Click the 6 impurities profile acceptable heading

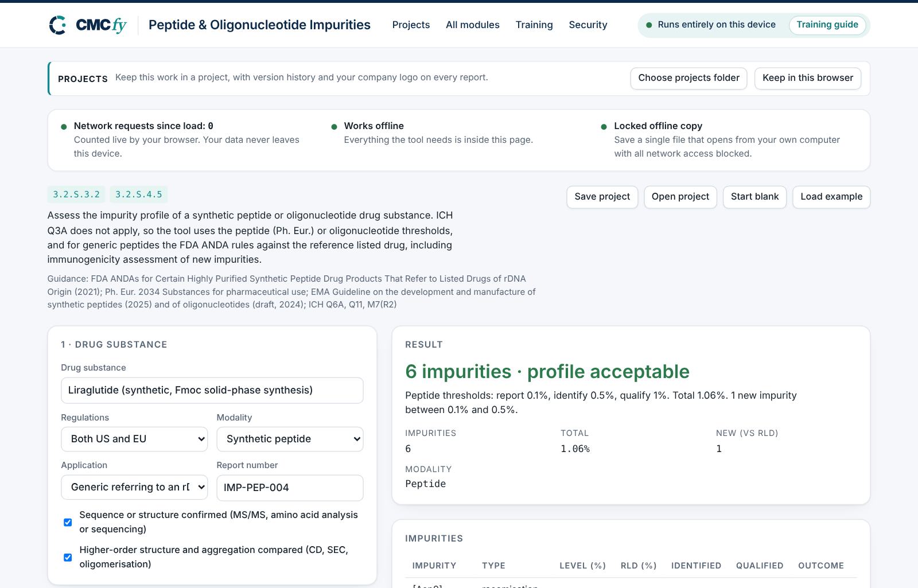547,372
